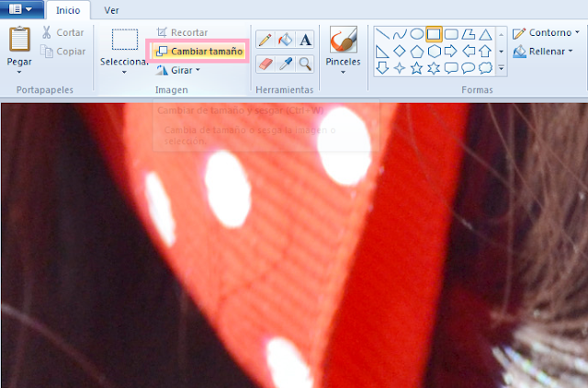Select the Triangle shape
Viewport: 588px width, 388px height.
(486, 34)
